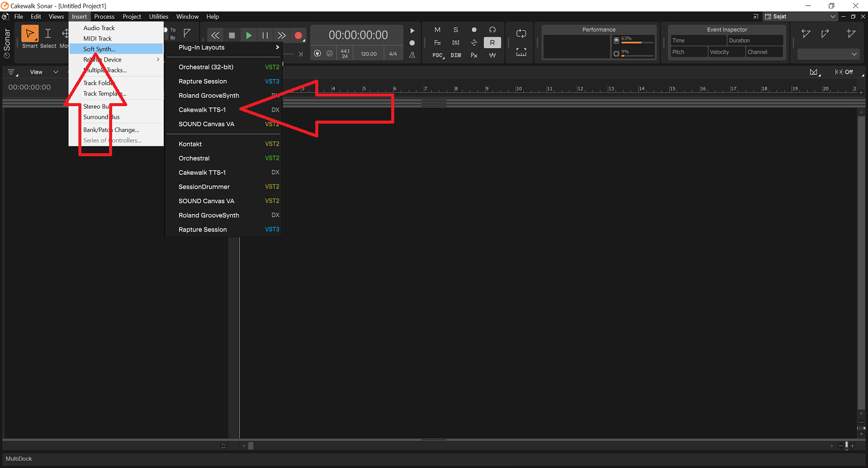Open the Utilities menu
The height and width of the screenshot is (468, 868).
(159, 16)
